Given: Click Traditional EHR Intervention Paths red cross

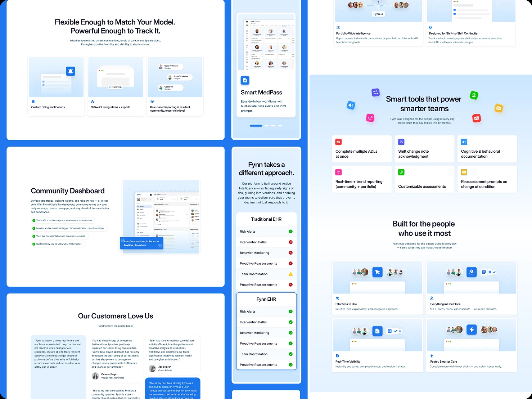Looking at the screenshot, I should click(x=290, y=242).
